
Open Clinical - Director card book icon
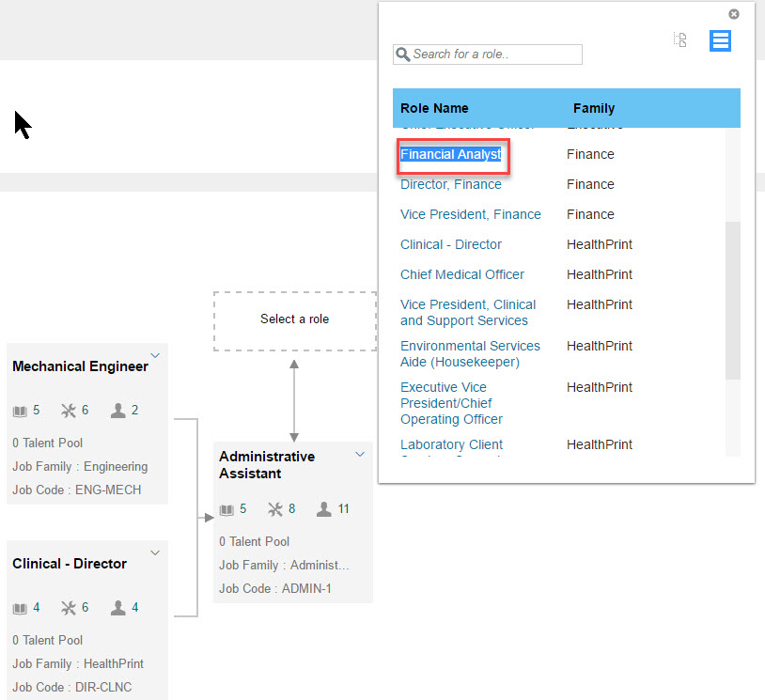click(20, 608)
